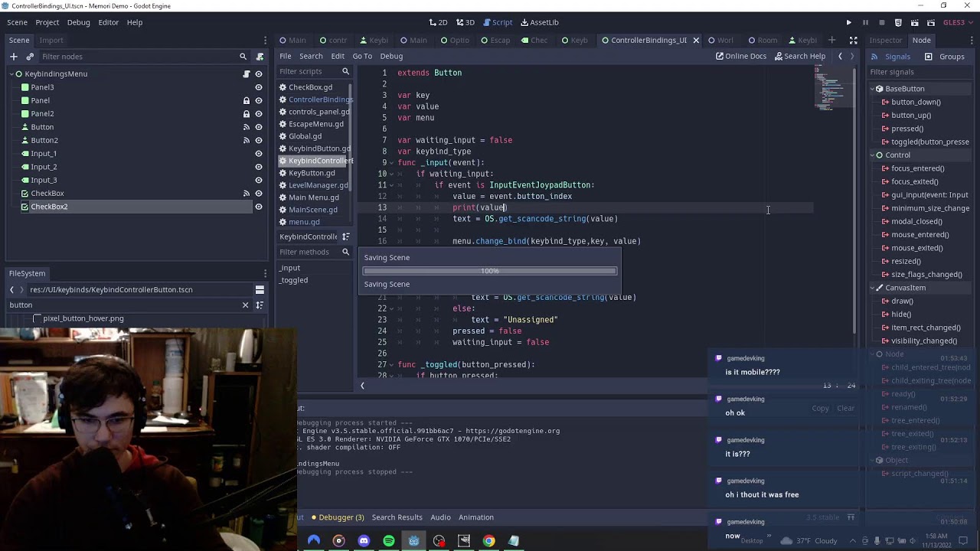Play a custom scene
Screen dimensions: 980x551
click(x=932, y=22)
